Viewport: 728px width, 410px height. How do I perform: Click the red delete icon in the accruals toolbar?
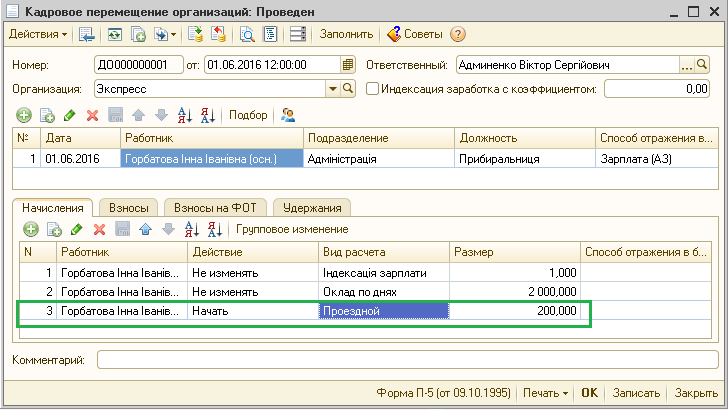[x=99, y=229]
